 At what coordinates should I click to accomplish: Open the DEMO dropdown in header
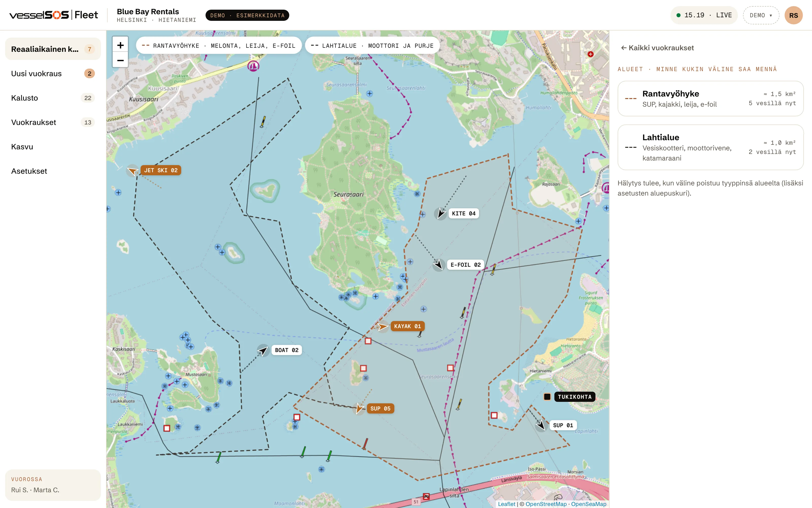761,15
